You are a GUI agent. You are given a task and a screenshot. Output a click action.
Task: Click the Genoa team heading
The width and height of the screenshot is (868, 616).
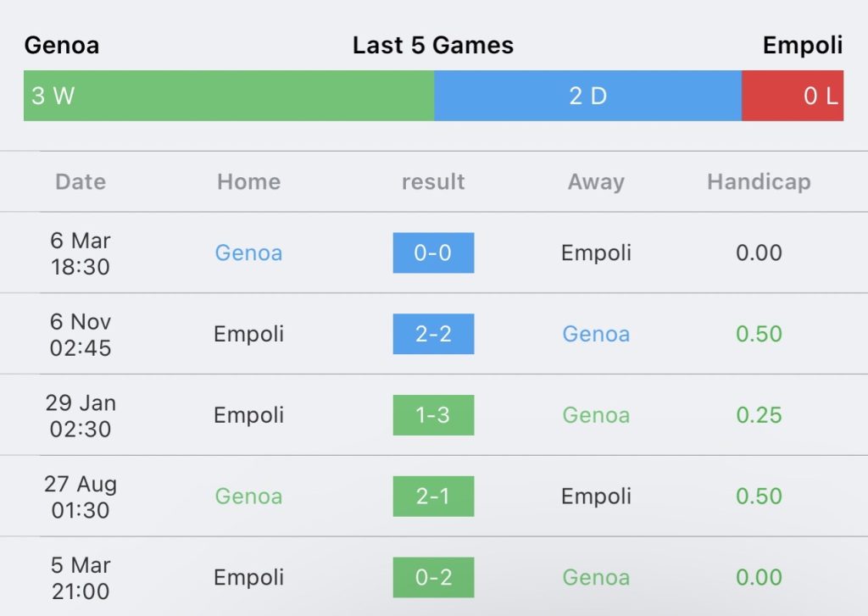tap(62, 46)
